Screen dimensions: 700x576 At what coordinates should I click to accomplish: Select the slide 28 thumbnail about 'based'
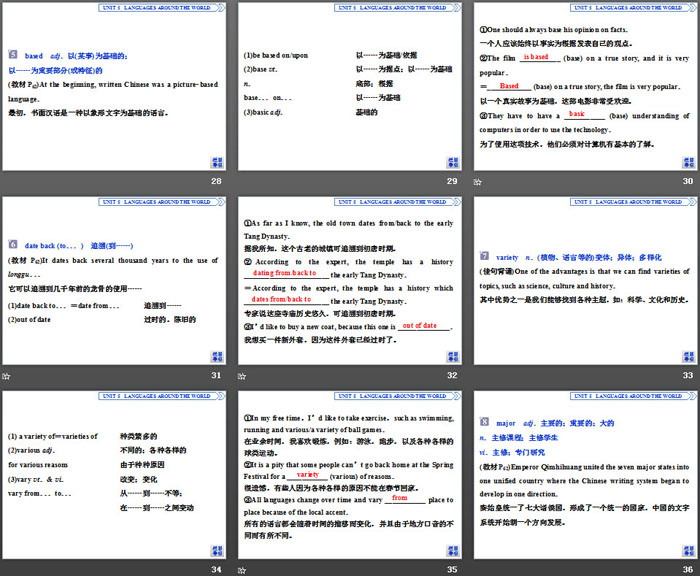[x=114, y=86]
